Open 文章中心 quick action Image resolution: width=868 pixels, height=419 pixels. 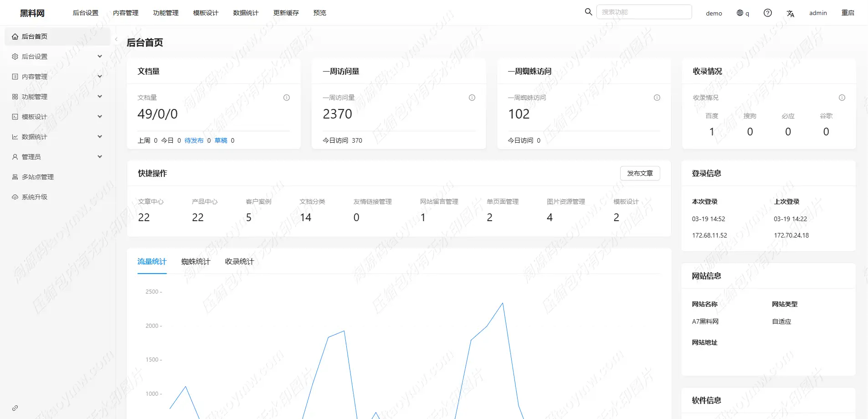151,202
